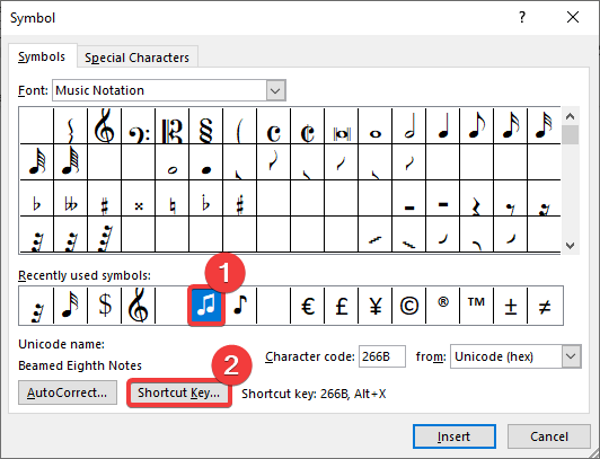
Task: Choose the euro sign recent symbol
Action: (x=308, y=305)
